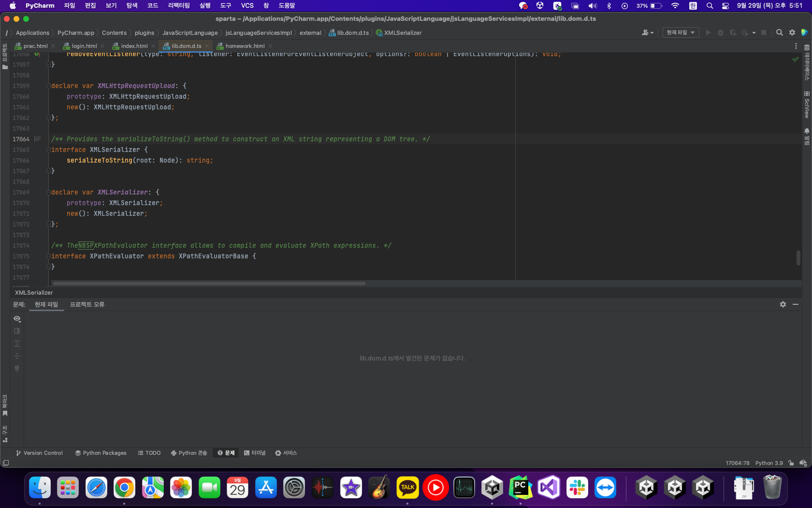This screenshot has height=508, width=812.
Task: Click the profiler run icon in toolbar
Action: [x=745, y=32]
